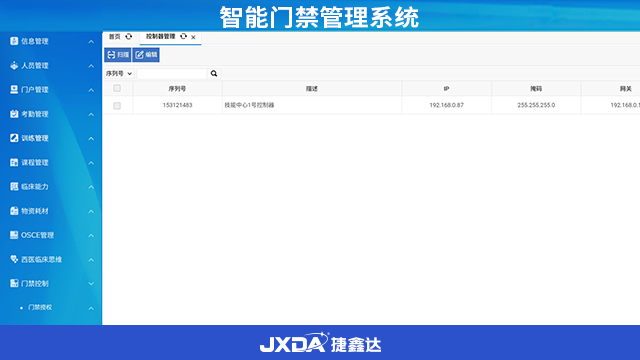The height and width of the screenshot is (360, 640).
Task: Close the 控制器管理 tab
Action: click(193, 37)
